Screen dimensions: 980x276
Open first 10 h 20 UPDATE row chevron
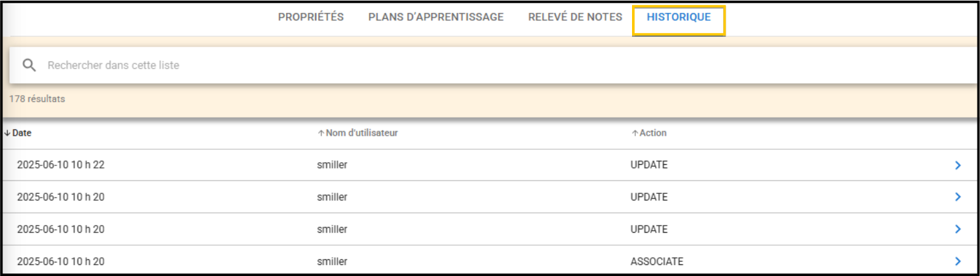coord(957,196)
